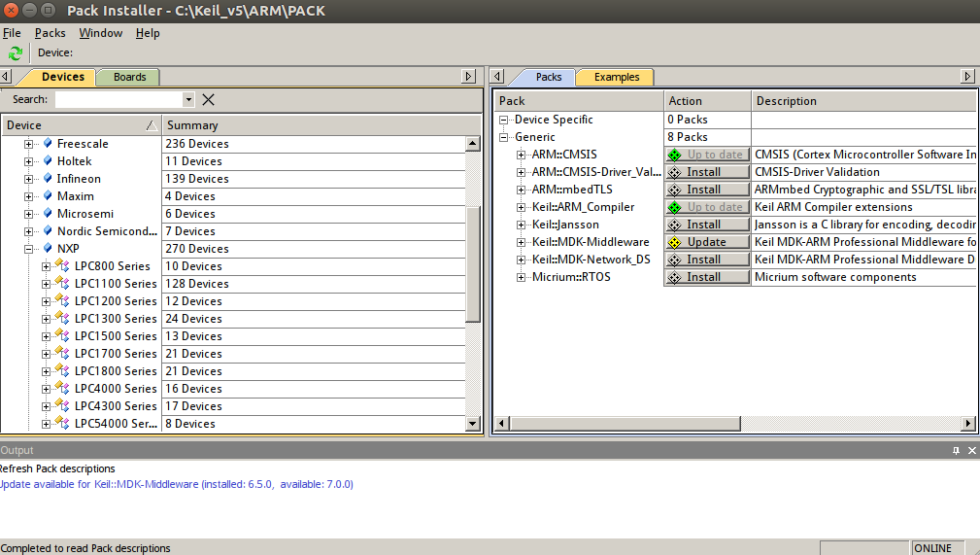Image resolution: width=980 pixels, height=555 pixels.
Task: Switch to the Examples tab
Action: (616, 77)
